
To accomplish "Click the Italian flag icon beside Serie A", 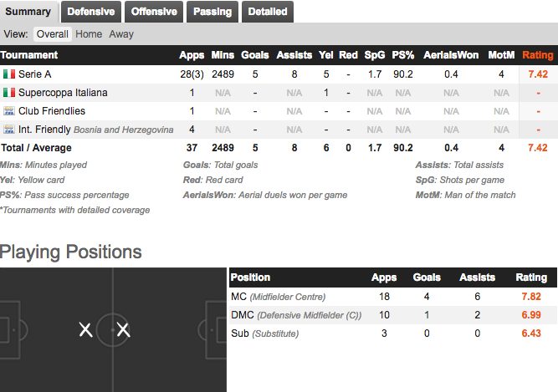I will point(9,74).
